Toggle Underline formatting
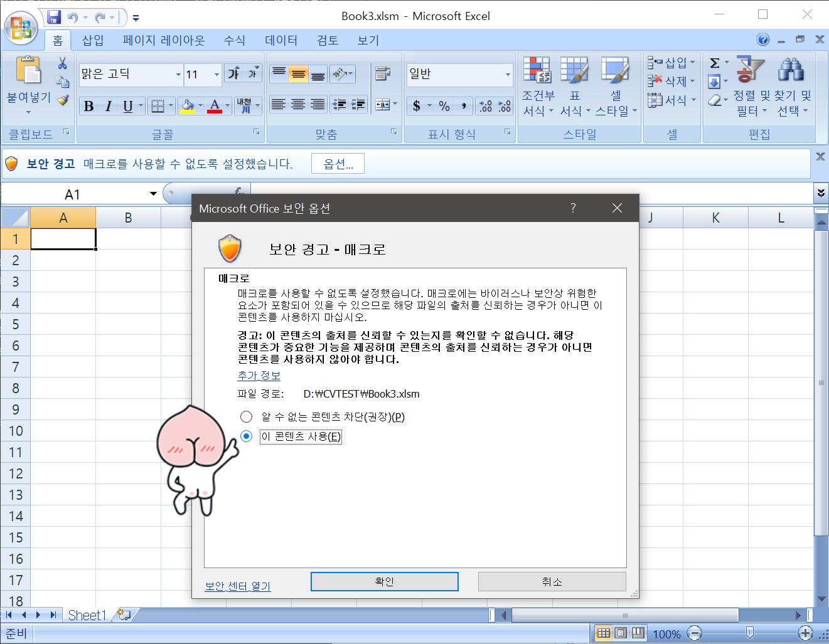829x644 pixels. coord(127,106)
